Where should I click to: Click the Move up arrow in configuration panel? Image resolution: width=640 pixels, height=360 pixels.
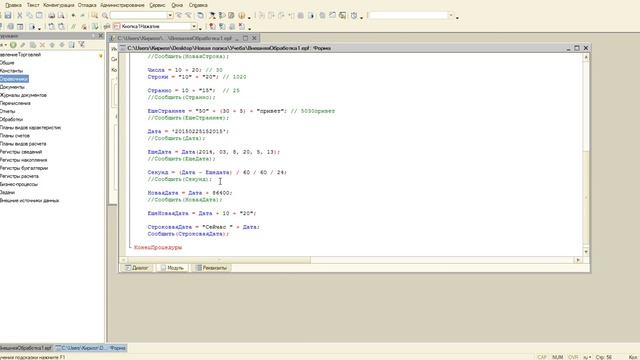tap(52, 45)
